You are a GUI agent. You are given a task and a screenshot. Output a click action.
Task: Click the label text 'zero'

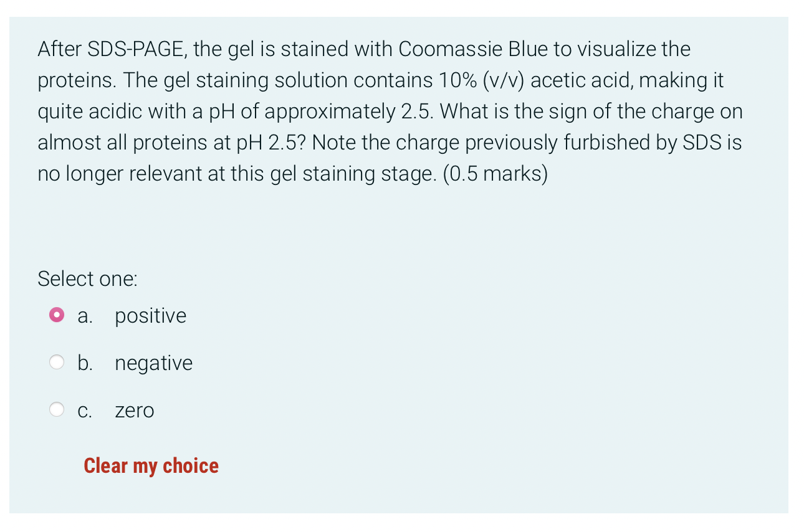coord(134,411)
